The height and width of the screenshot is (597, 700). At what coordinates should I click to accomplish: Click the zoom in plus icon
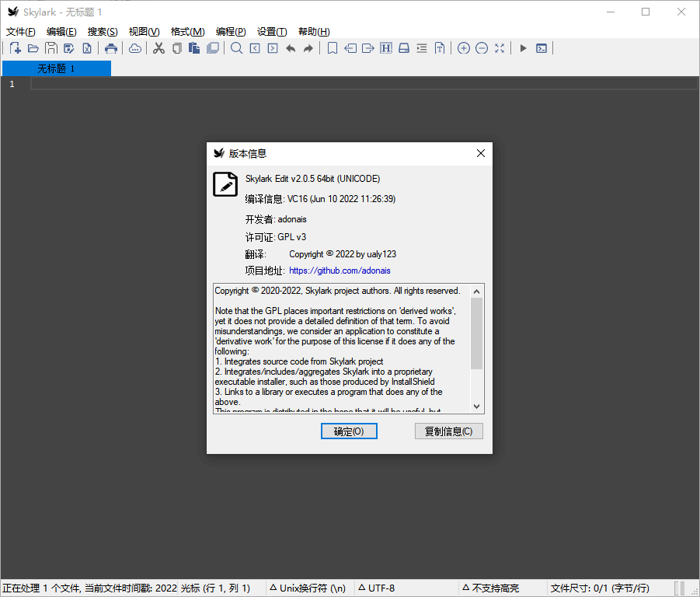[x=463, y=48]
